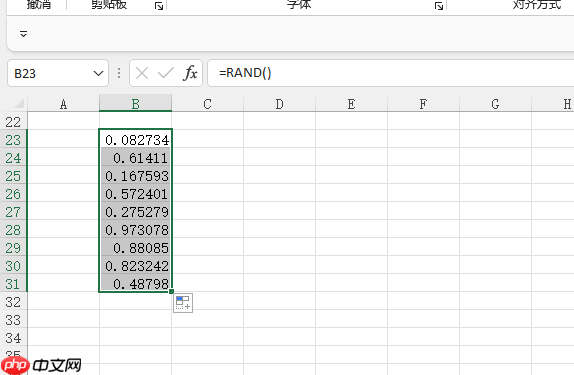Screen dimensions: 574x375
Task: Select column C header
Action: coord(207,104)
